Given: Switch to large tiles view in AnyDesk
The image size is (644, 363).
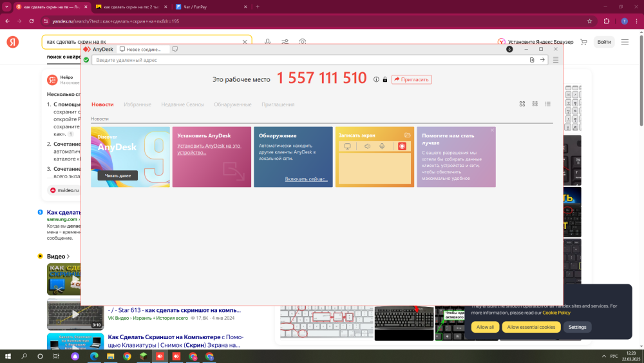Looking at the screenshot, I should (522, 104).
